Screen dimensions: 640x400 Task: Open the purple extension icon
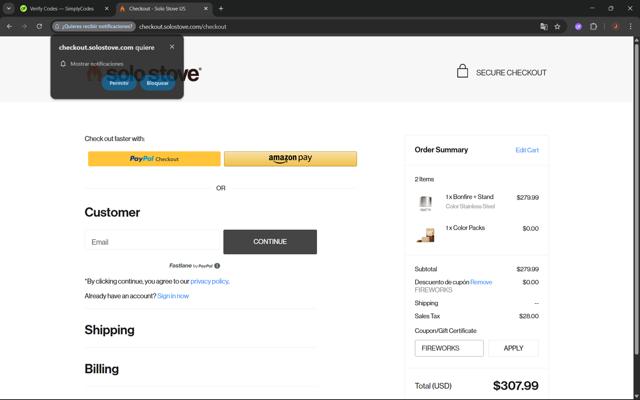point(578,27)
